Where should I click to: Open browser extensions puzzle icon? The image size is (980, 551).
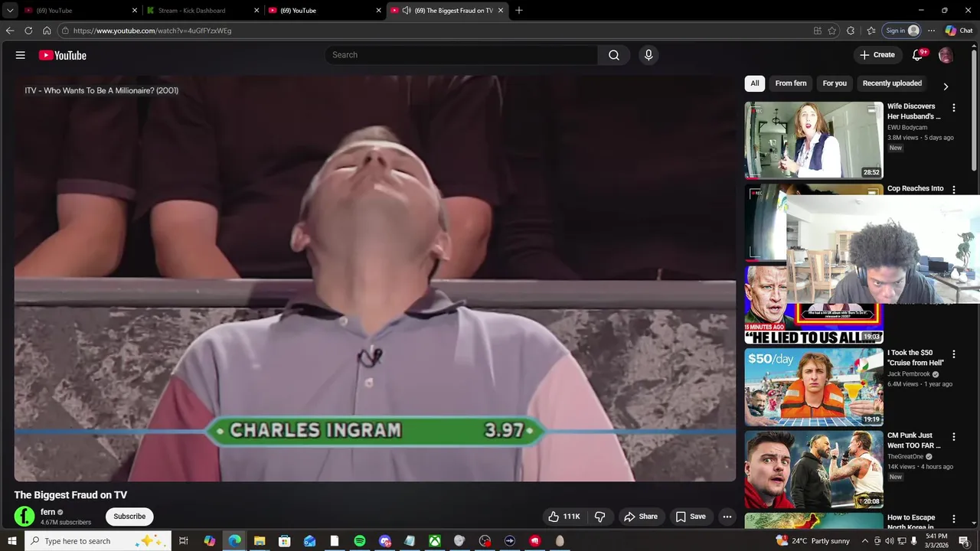(851, 31)
